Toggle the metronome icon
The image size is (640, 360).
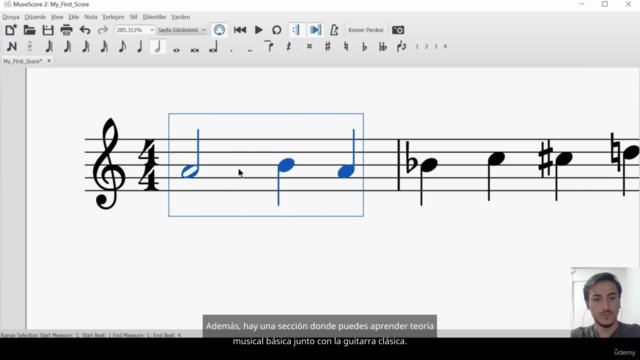coord(334,30)
